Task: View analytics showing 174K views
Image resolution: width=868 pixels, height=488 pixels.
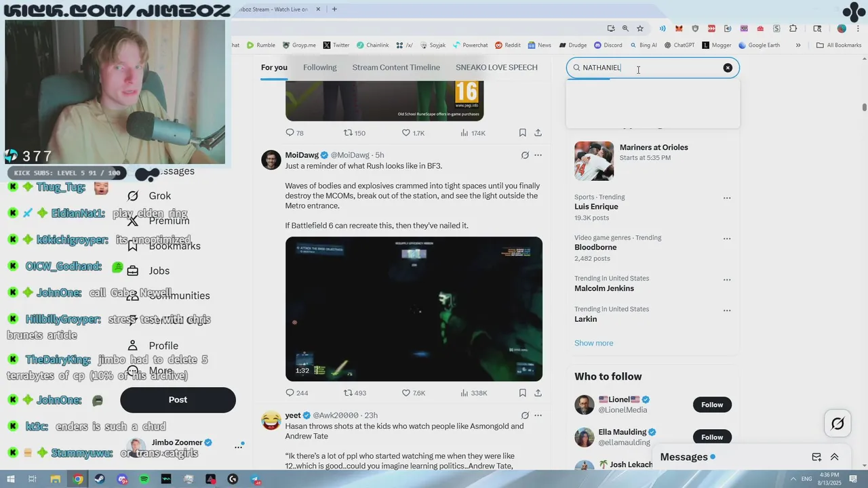Action: 473,133
